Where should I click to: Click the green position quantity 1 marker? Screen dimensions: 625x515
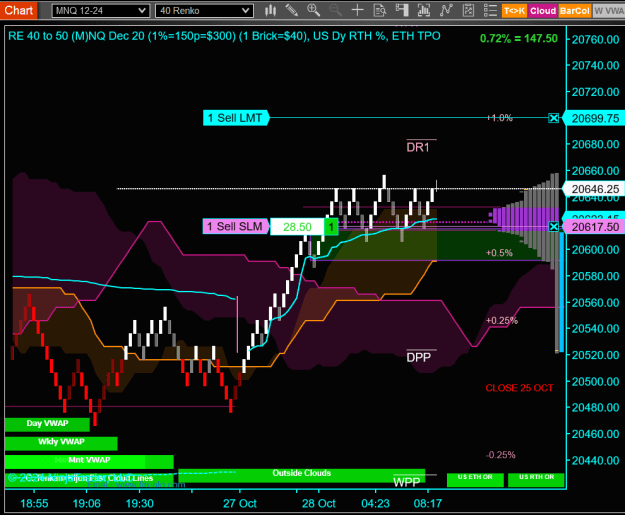(x=331, y=227)
